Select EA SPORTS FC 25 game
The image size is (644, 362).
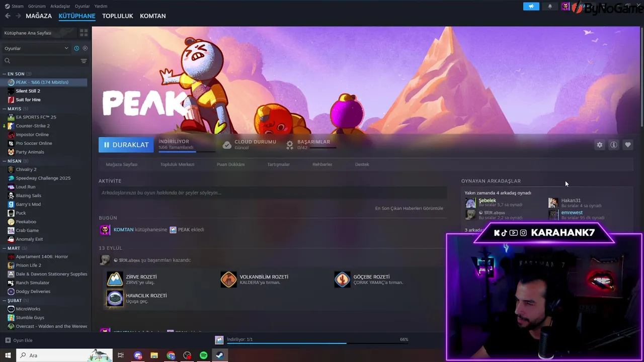[x=36, y=117]
